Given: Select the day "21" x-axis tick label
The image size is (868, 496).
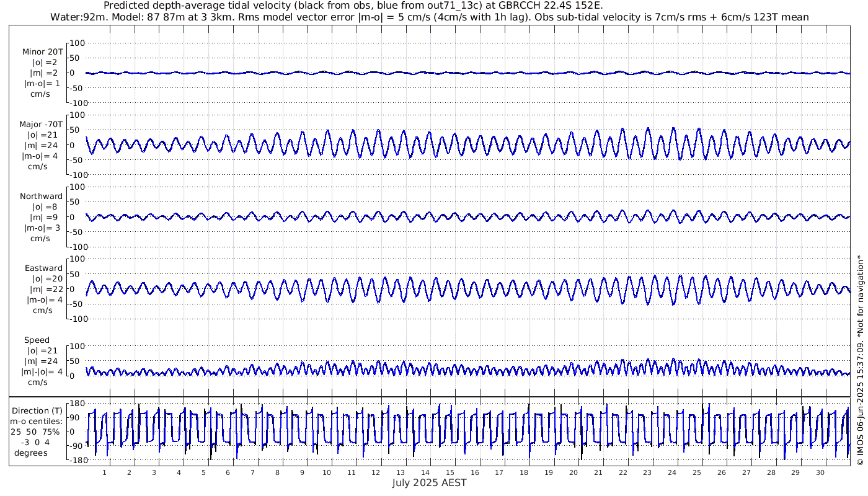Looking at the screenshot, I should click(598, 472).
